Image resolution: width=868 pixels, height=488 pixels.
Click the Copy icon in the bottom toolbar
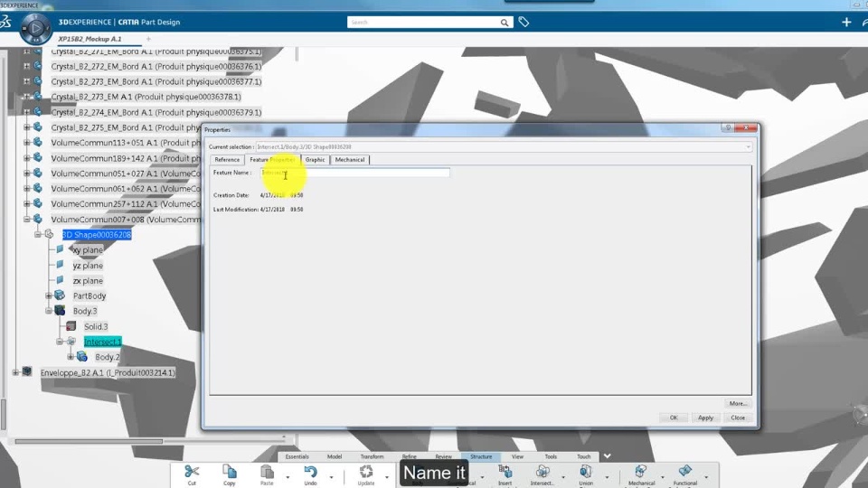229,472
